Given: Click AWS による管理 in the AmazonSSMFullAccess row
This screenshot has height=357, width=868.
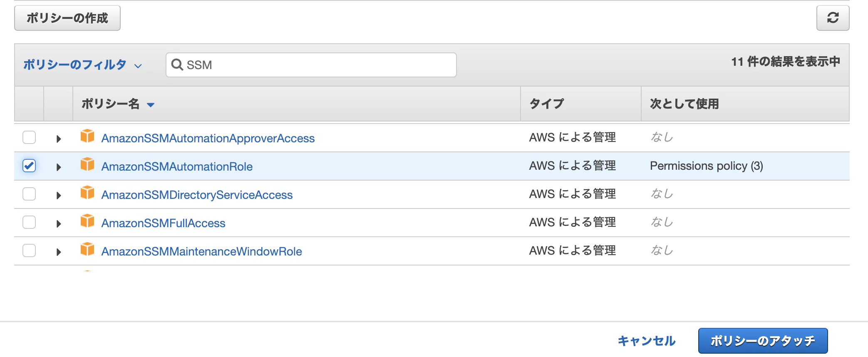Looking at the screenshot, I should (x=573, y=222).
